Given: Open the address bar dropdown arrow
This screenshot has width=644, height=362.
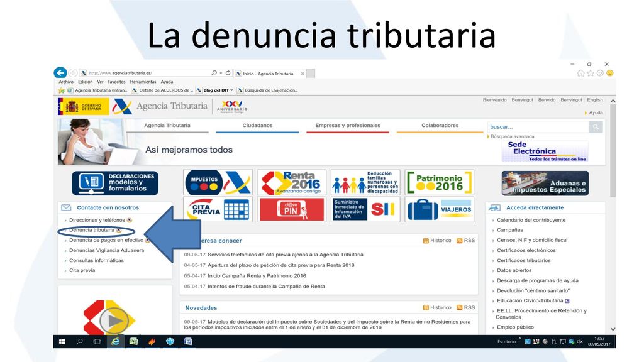Looking at the screenshot, I should coord(221,73).
